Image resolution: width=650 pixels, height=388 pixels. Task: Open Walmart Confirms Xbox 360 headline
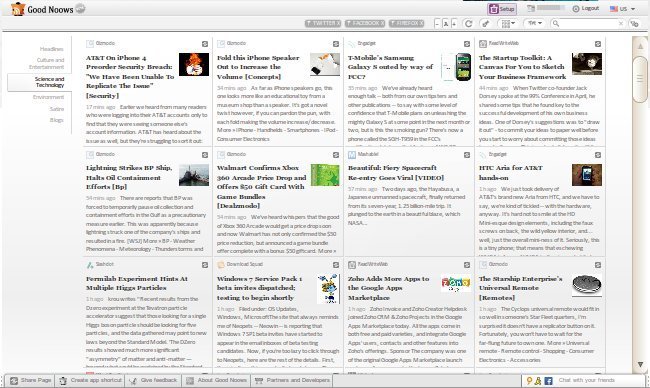click(261, 187)
